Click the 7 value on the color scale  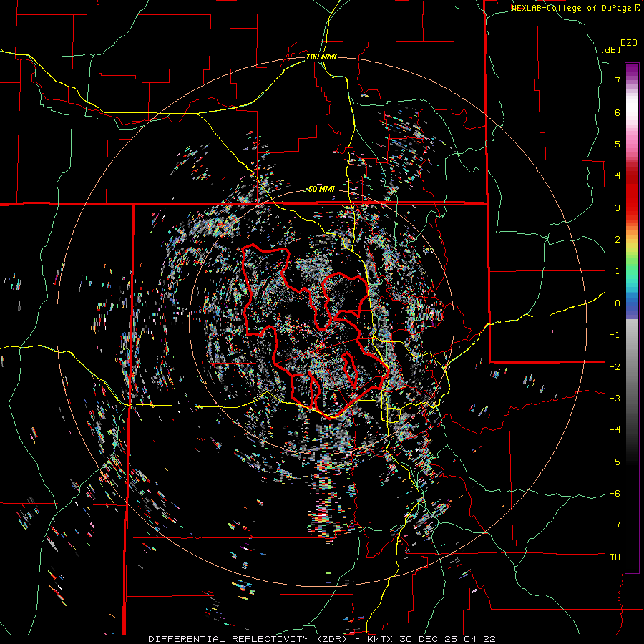tap(618, 80)
